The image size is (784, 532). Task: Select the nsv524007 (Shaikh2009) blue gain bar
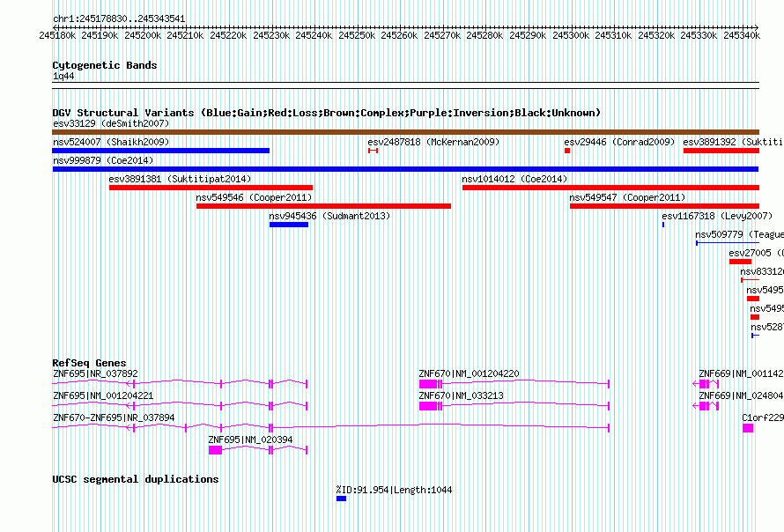tap(160, 151)
